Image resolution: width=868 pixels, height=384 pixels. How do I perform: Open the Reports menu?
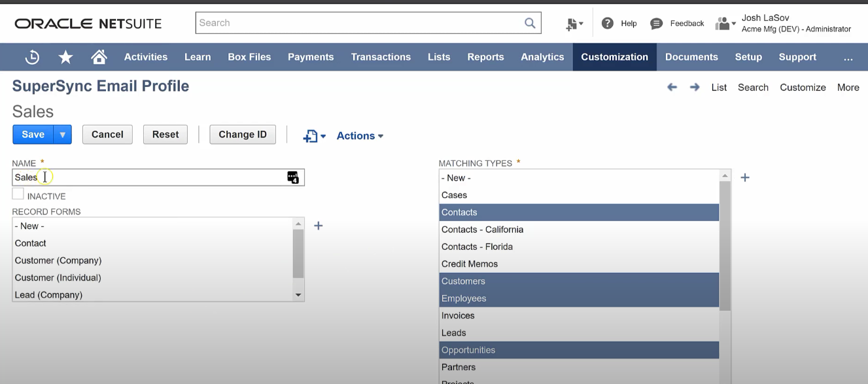click(485, 57)
